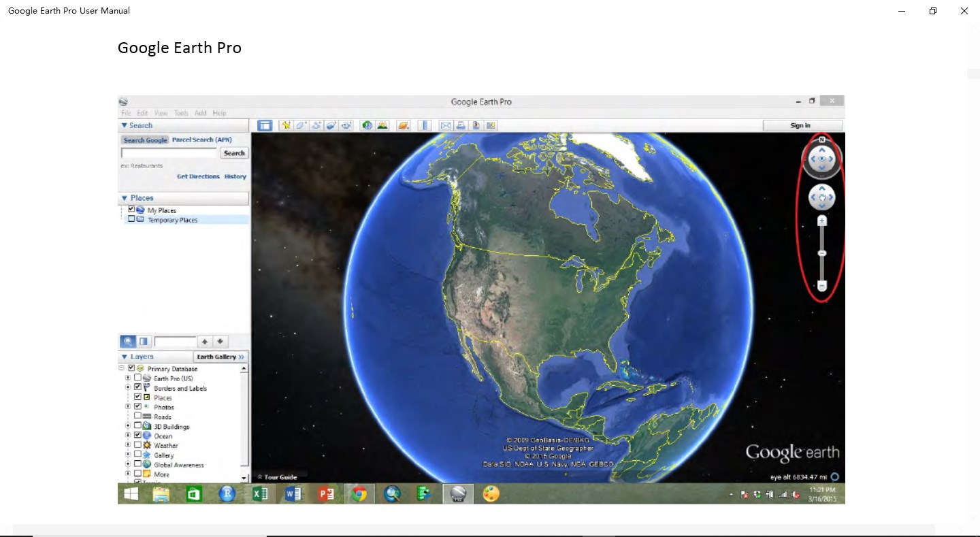The width and height of the screenshot is (980, 537).
Task: Select the ruler measurement tool
Action: pos(424,125)
